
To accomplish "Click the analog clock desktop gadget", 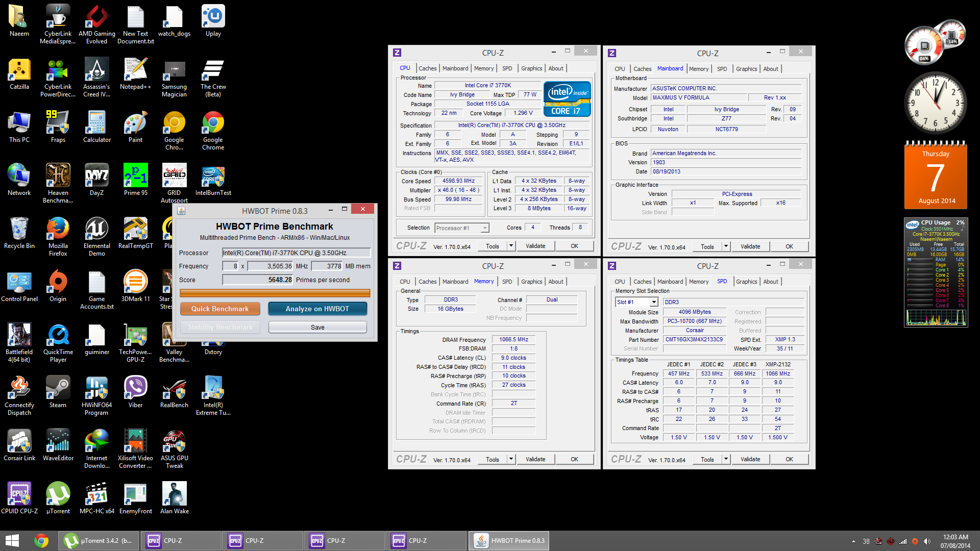I will click(936, 104).
